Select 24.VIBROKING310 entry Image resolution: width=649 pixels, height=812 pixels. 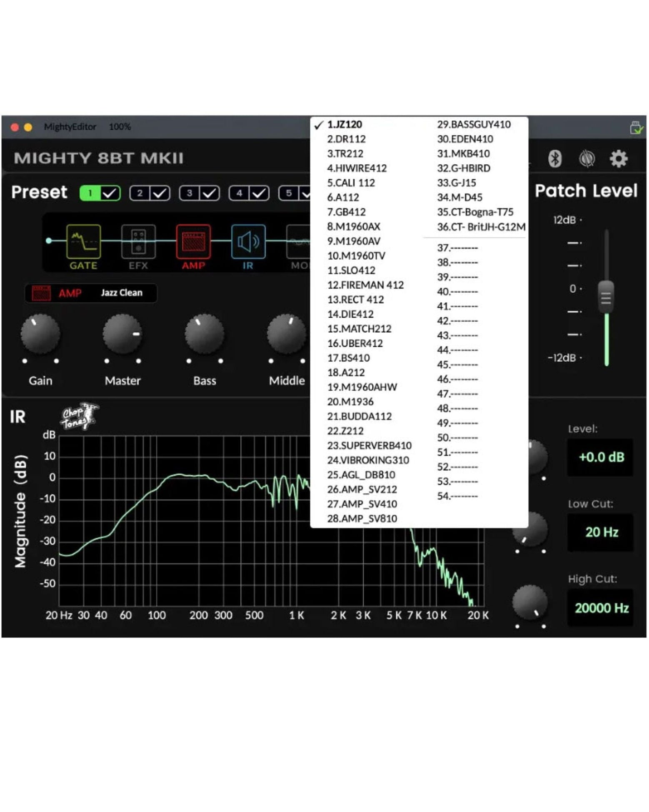[x=368, y=460]
